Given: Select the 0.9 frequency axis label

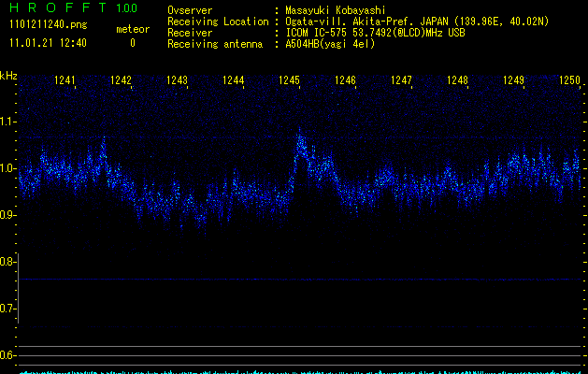Looking at the screenshot, I should [8, 215].
